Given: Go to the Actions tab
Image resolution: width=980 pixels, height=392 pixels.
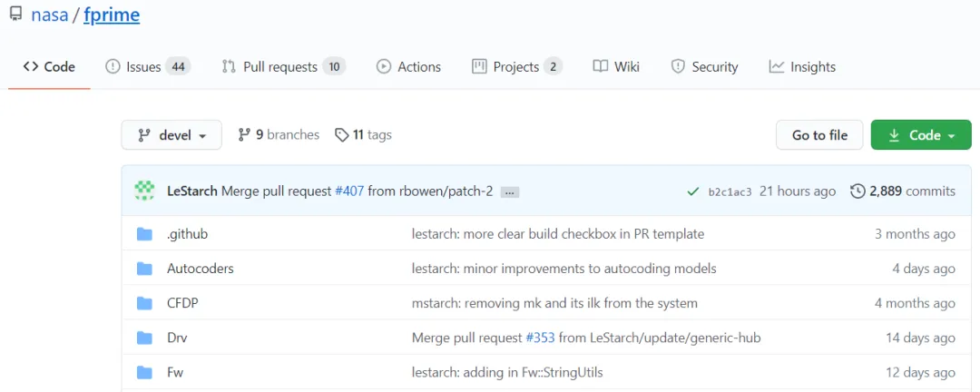Looking at the screenshot, I should (408, 66).
